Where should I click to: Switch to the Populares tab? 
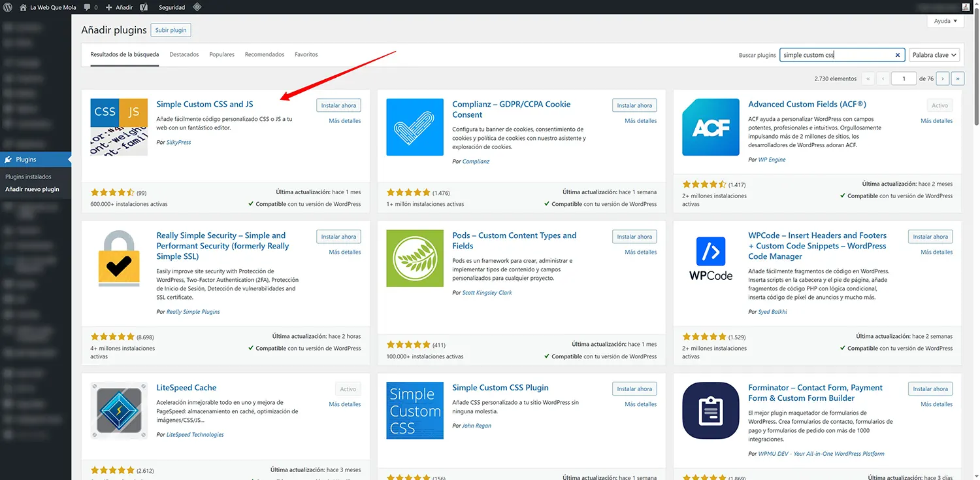(x=221, y=55)
